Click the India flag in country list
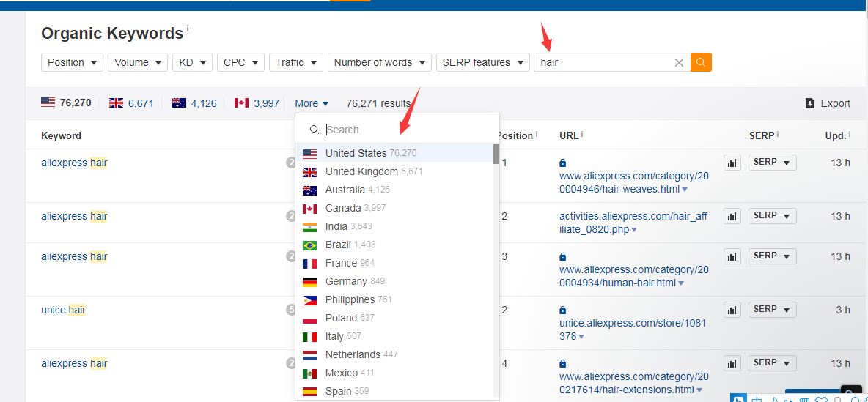868x402 pixels. (x=310, y=227)
